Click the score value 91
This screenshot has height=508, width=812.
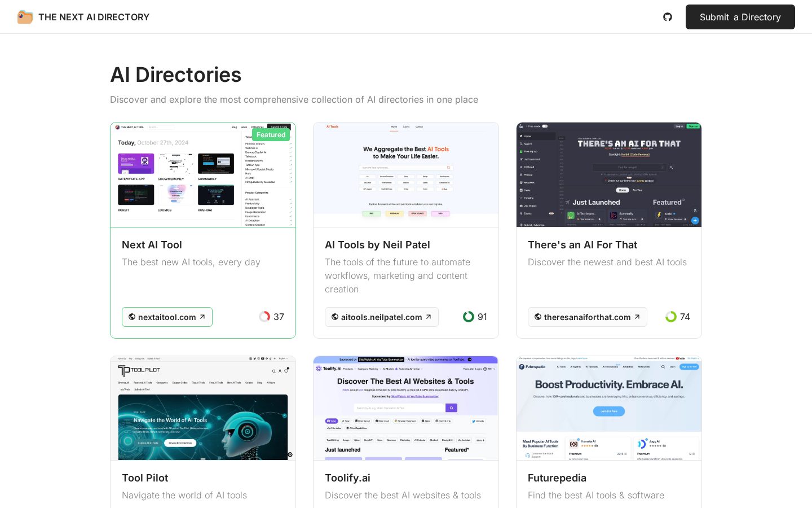point(482,317)
